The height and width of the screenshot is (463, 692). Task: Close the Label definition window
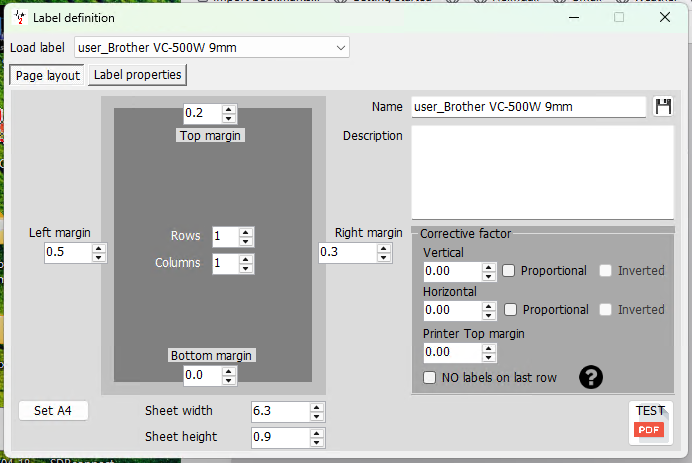click(x=665, y=18)
